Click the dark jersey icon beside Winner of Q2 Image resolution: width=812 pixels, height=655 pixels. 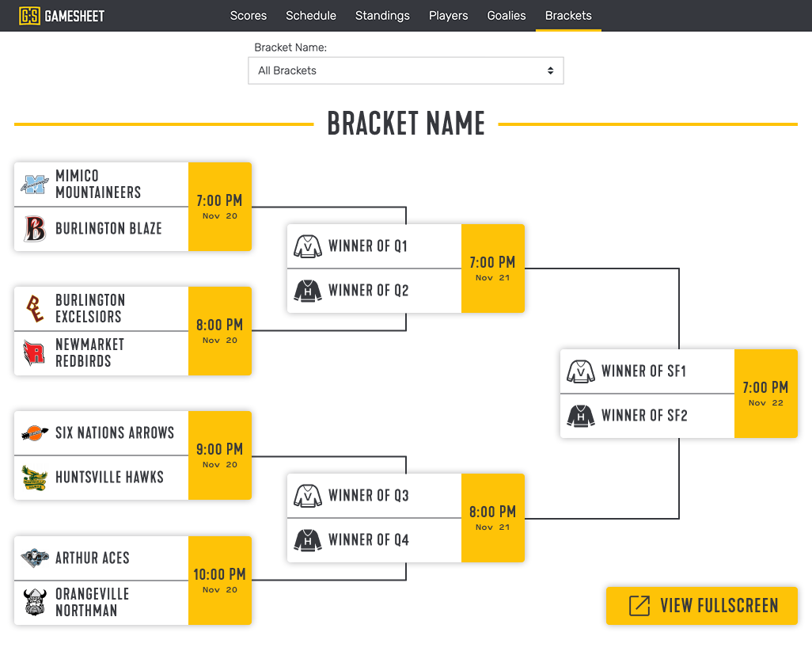[308, 291]
